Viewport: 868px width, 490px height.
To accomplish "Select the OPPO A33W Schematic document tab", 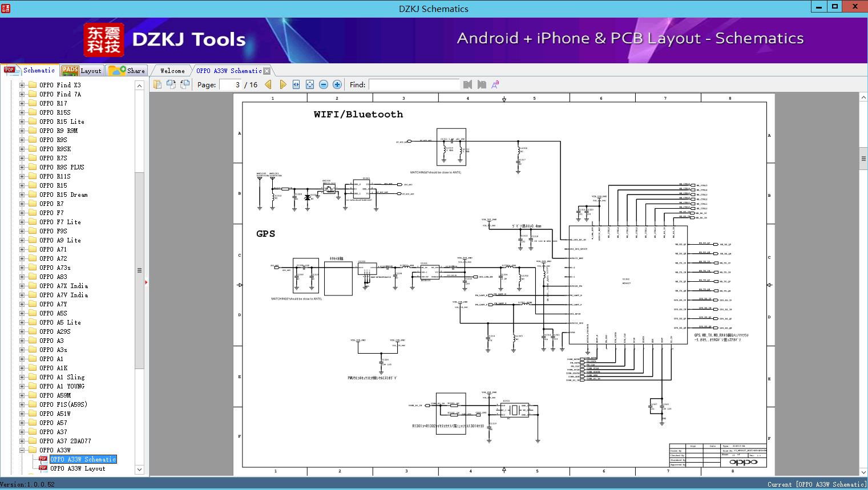I will coord(229,71).
